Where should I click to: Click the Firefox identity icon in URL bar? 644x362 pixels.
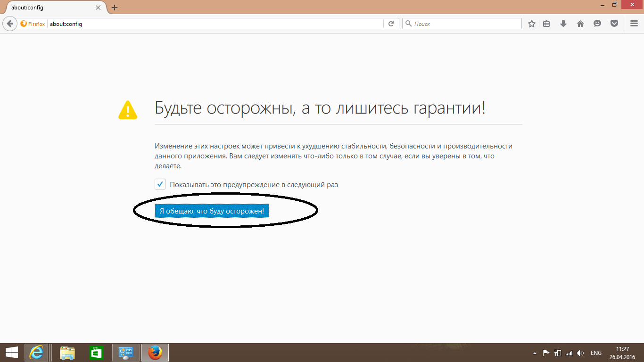pyautogui.click(x=33, y=24)
